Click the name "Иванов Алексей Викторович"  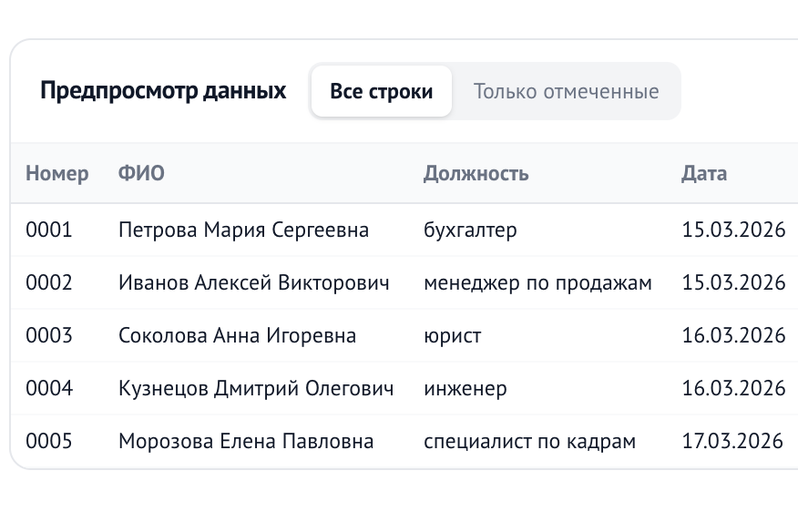point(254,283)
